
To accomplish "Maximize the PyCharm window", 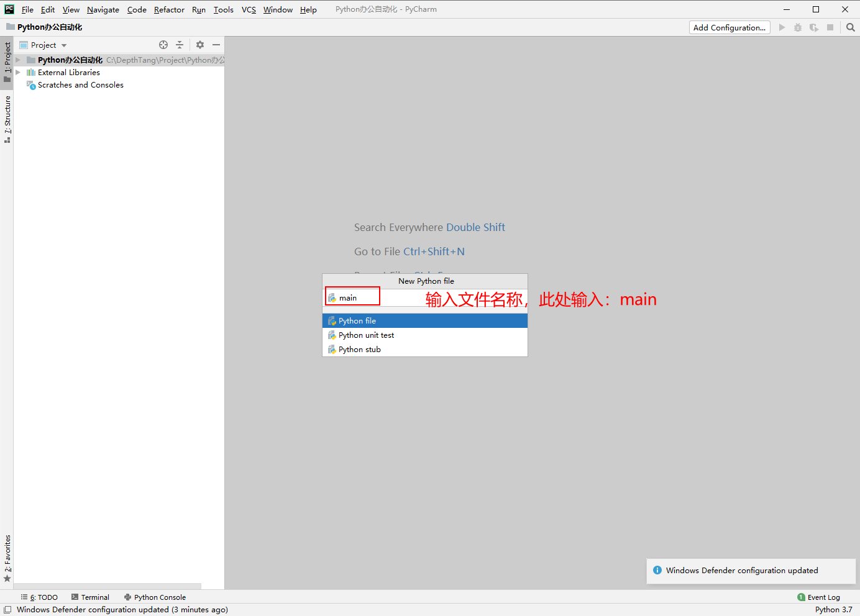I will [x=816, y=9].
